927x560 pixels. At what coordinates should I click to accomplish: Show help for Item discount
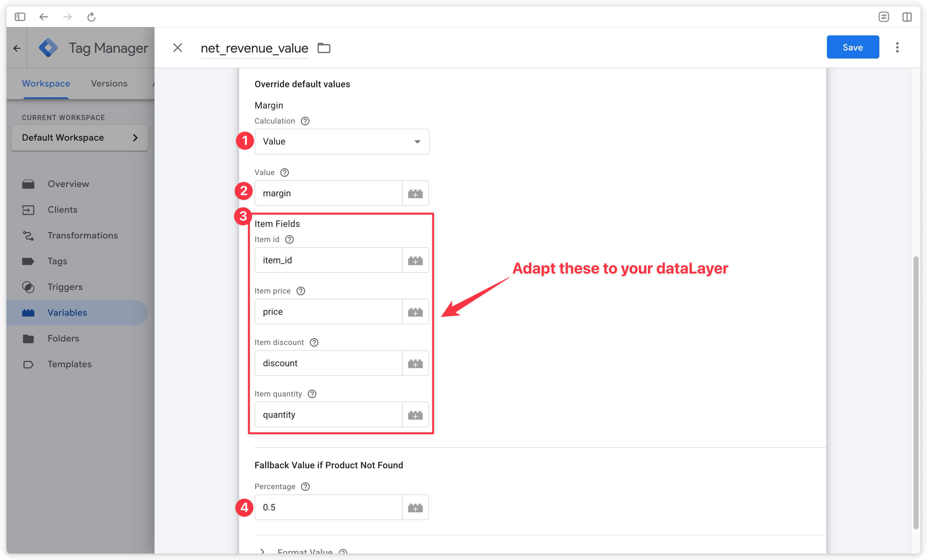tap(314, 343)
